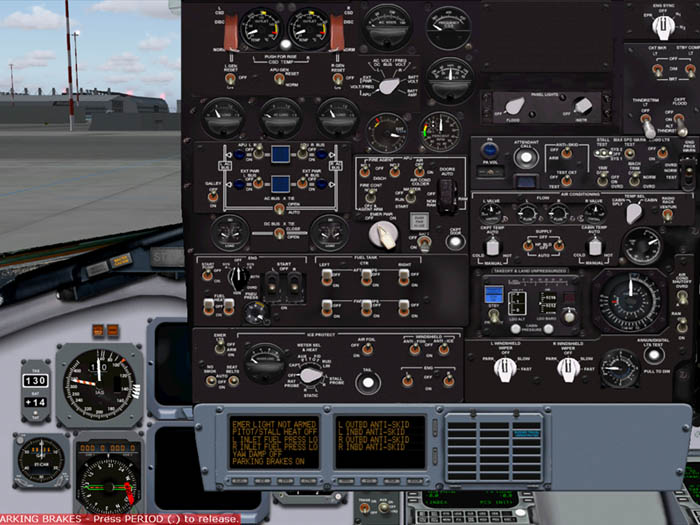Toggle the RIGHT fuel tank aft pump
The width and height of the screenshot is (700, 525).
(x=404, y=277)
